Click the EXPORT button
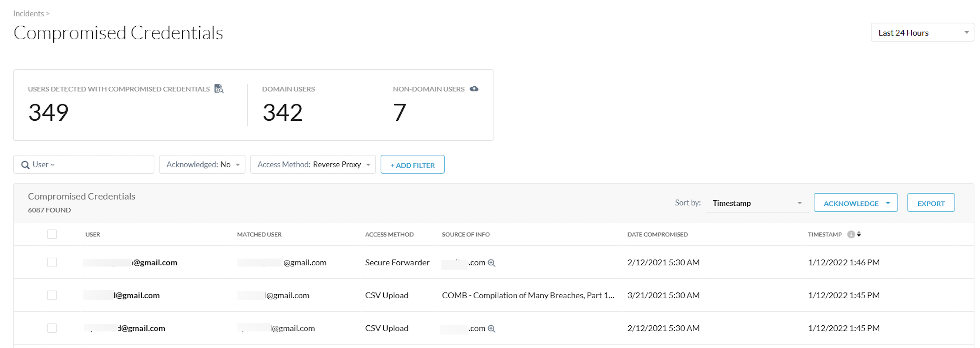The height and width of the screenshot is (348, 980). [x=931, y=203]
